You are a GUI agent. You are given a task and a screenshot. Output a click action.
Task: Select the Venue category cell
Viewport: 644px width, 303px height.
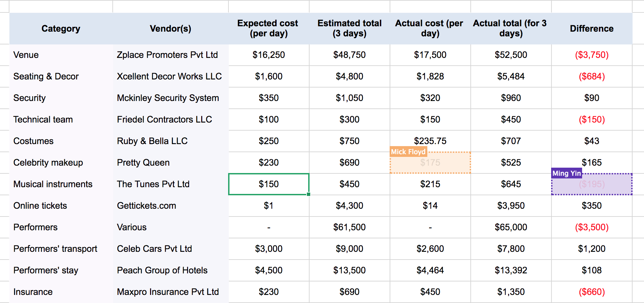pos(61,55)
